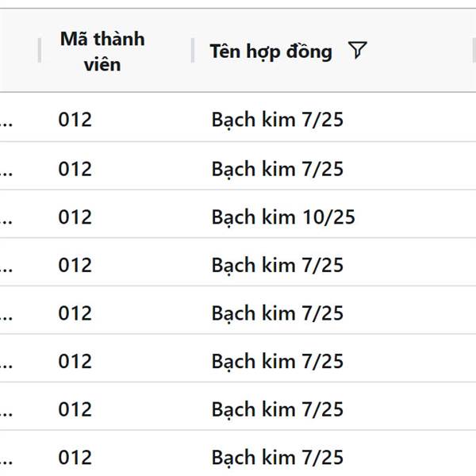Click the divider right of Tên hợp đồng header
The height and width of the screenshot is (476, 476).
pos(474,51)
